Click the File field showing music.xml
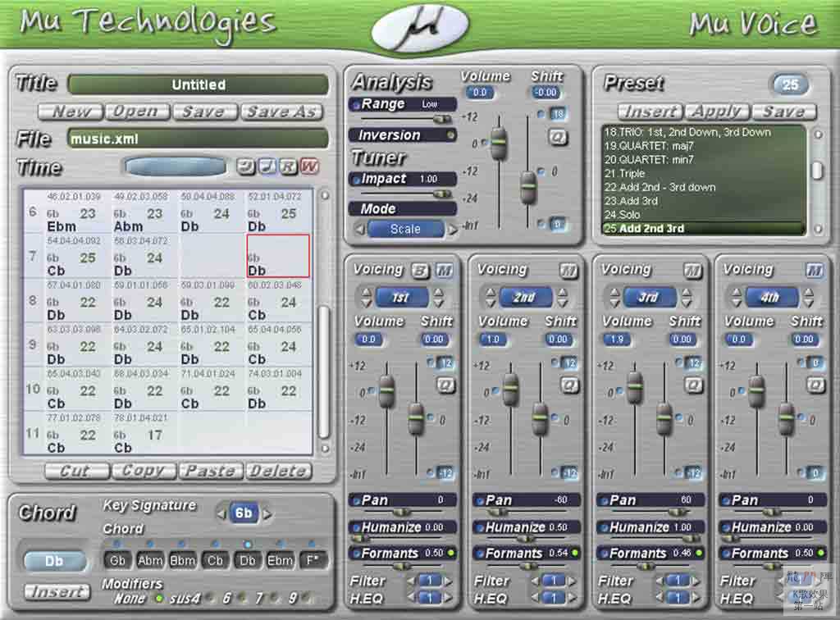This screenshot has width=840, height=620. pyautogui.click(x=199, y=139)
